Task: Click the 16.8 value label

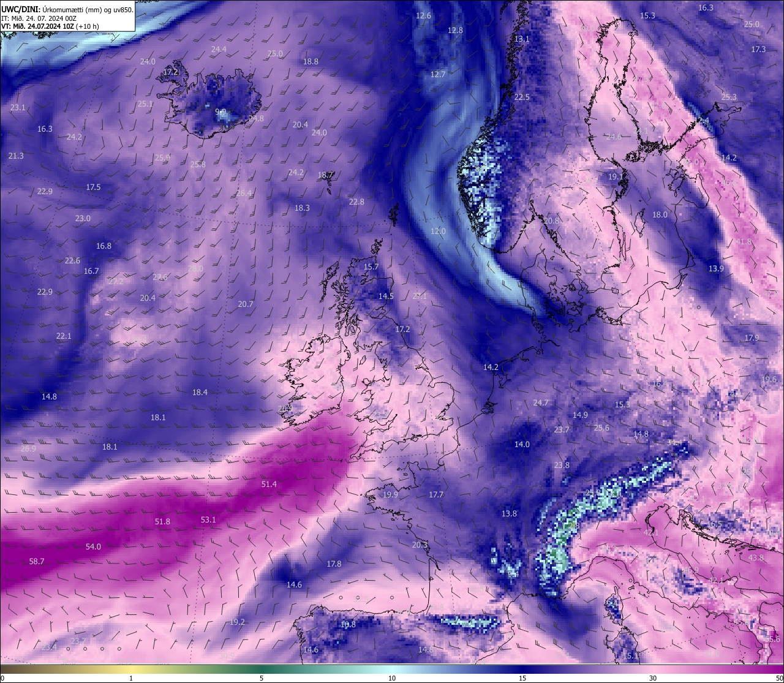Action: tap(104, 246)
